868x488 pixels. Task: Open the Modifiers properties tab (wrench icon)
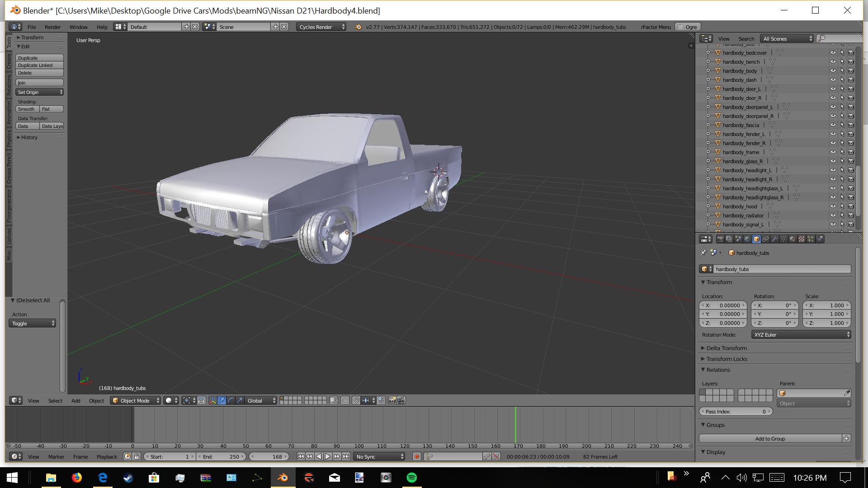pyautogui.click(x=774, y=239)
